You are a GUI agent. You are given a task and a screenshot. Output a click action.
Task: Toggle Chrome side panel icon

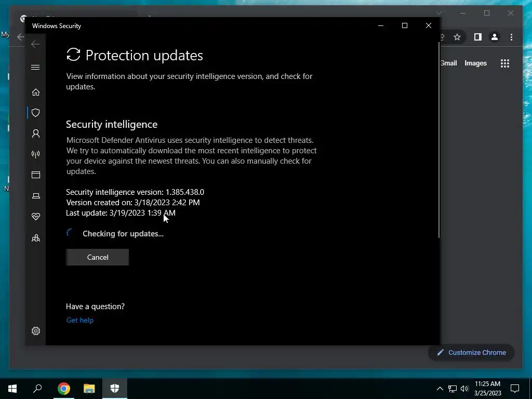point(478,37)
